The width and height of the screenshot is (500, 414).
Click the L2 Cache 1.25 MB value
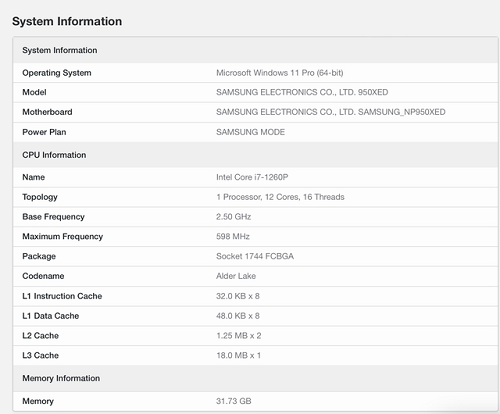point(239,336)
